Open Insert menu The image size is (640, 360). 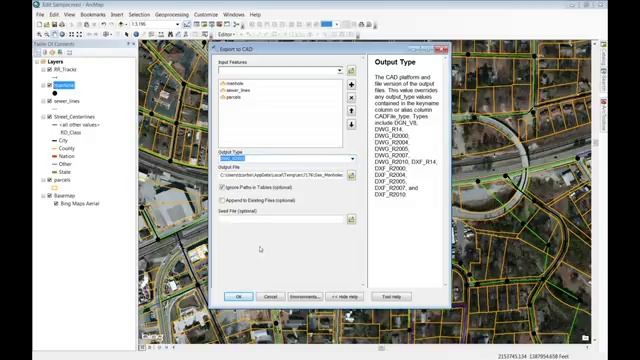[x=117, y=15]
